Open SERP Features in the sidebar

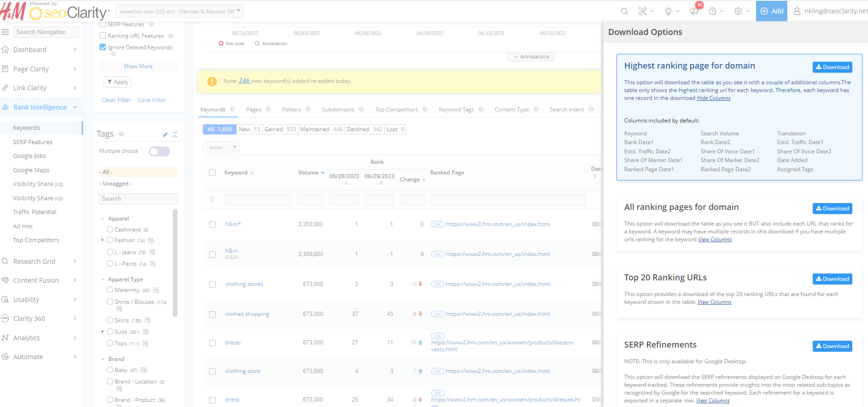click(33, 142)
